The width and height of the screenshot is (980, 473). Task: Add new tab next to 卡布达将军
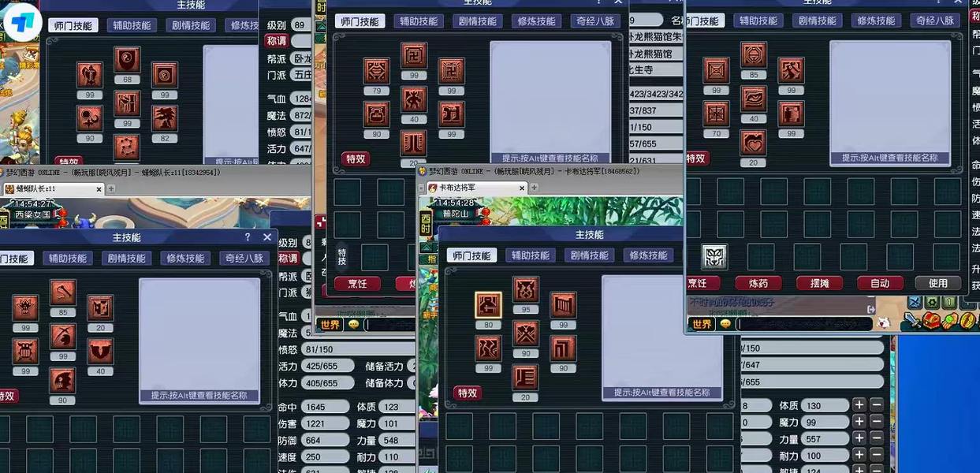534,188
